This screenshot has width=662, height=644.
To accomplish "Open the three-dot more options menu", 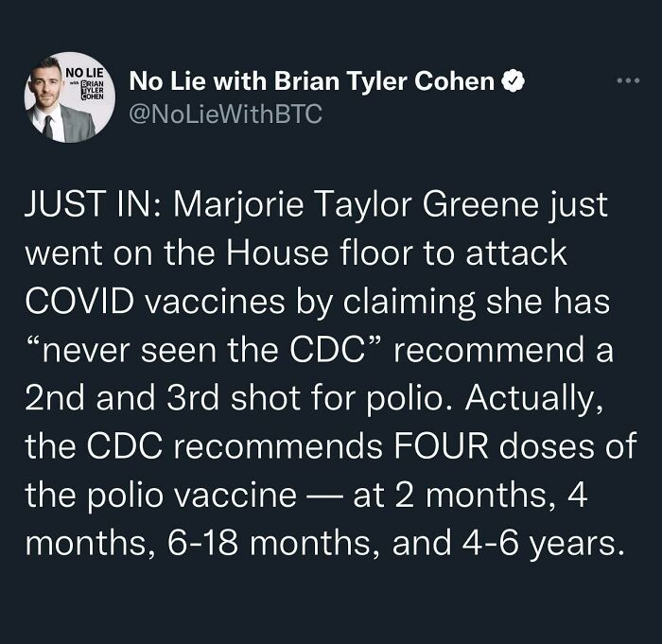I will pyautogui.click(x=628, y=80).
